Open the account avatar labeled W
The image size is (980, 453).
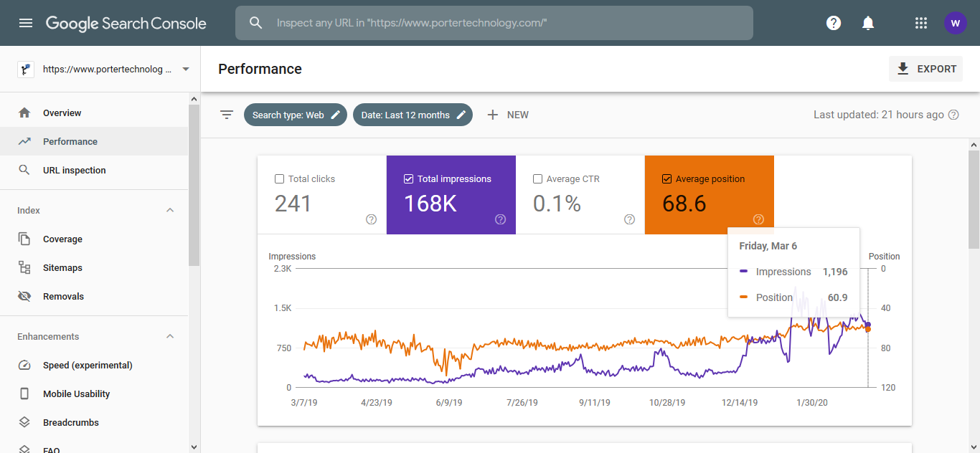(955, 23)
